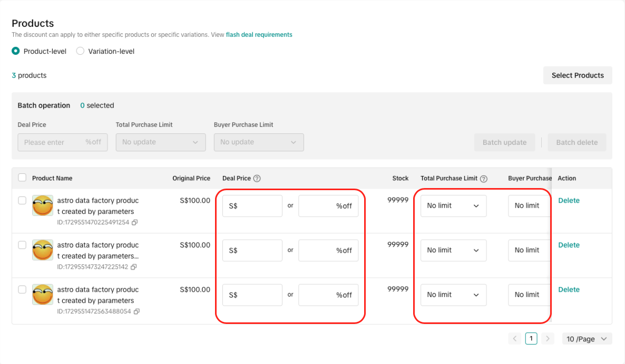Tick the select-all checkbox in table header
The height and width of the screenshot is (364, 625).
[22, 178]
